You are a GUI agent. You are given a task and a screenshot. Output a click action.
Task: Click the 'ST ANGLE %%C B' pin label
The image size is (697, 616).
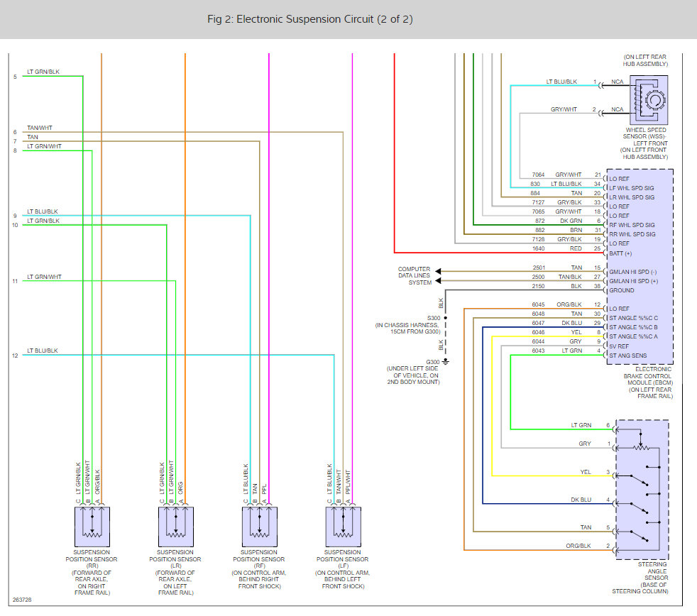point(633,327)
